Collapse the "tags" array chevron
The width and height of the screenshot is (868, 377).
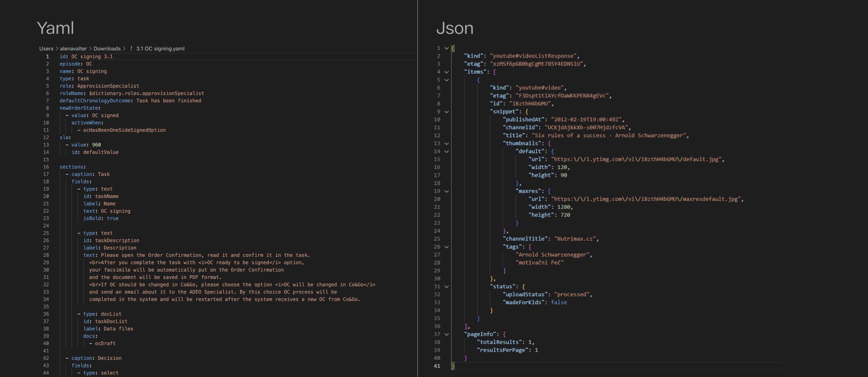(x=447, y=247)
